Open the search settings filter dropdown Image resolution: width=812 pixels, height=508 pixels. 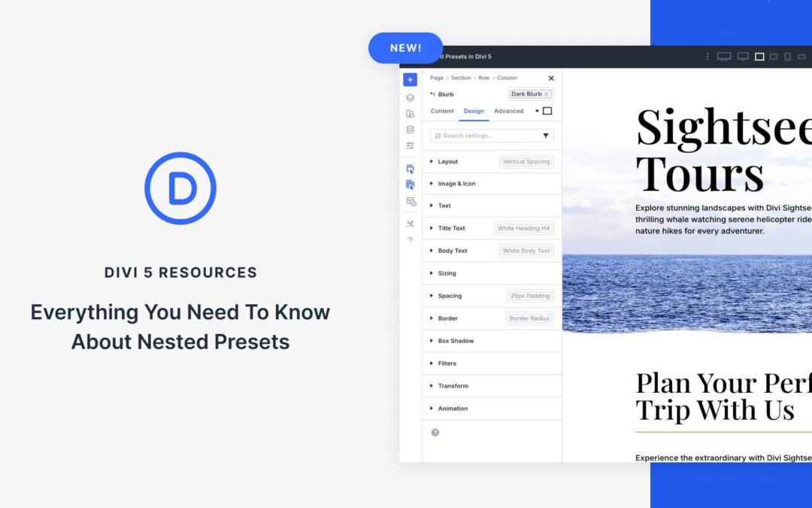546,136
